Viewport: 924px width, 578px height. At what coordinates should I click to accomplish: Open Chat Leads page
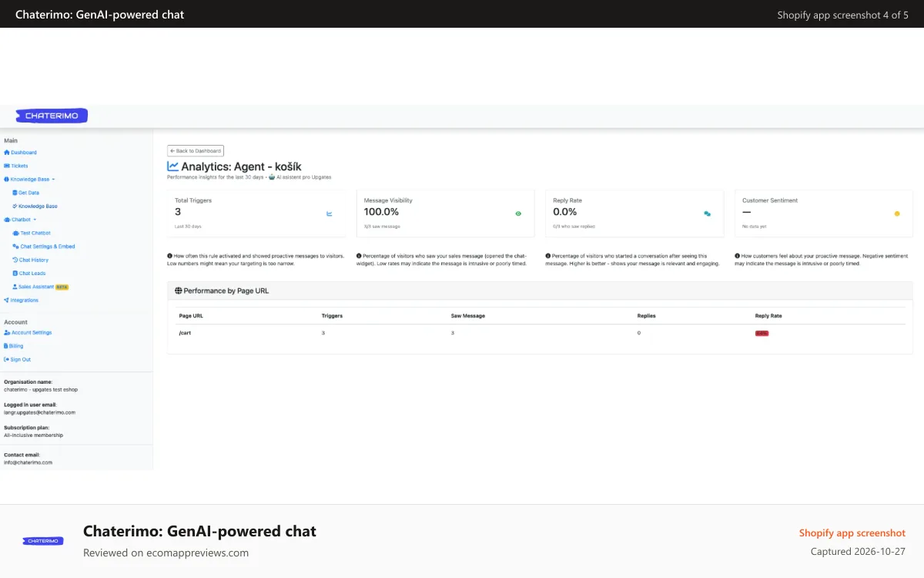pyautogui.click(x=32, y=274)
